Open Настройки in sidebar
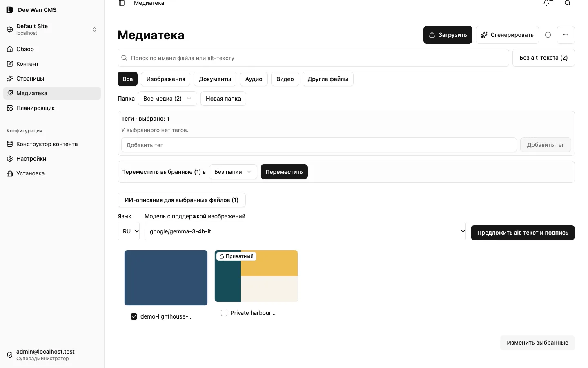Image resolution: width=588 pixels, height=368 pixels. click(52, 159)
